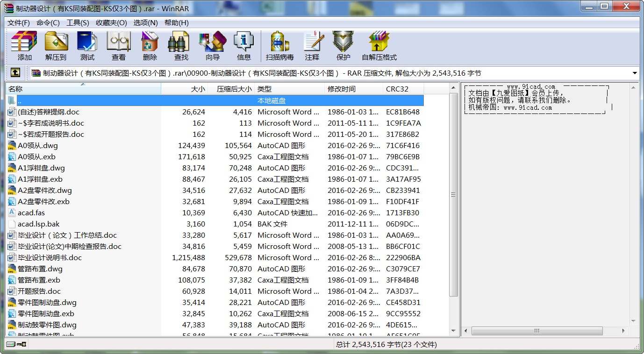
Task: Click the blank file icon of acad.lsp.bak
Action: tap(12, 224)
